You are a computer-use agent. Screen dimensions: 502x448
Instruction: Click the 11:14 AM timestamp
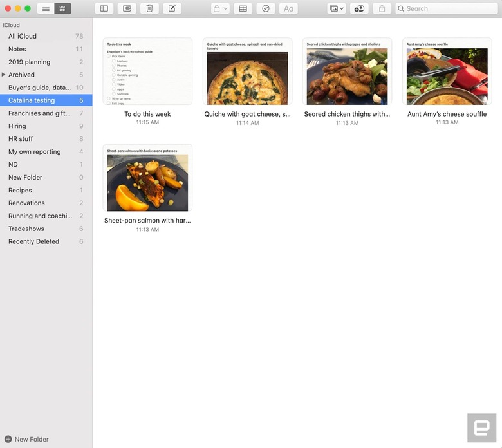coord(248,123)
